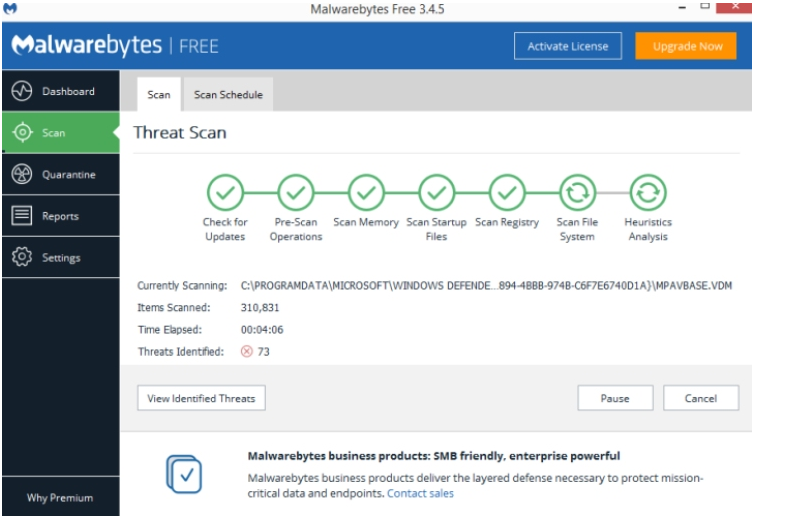Screen dimensions: 803x517
Task: Switch to the Scan tab
Action: point(159,95)
